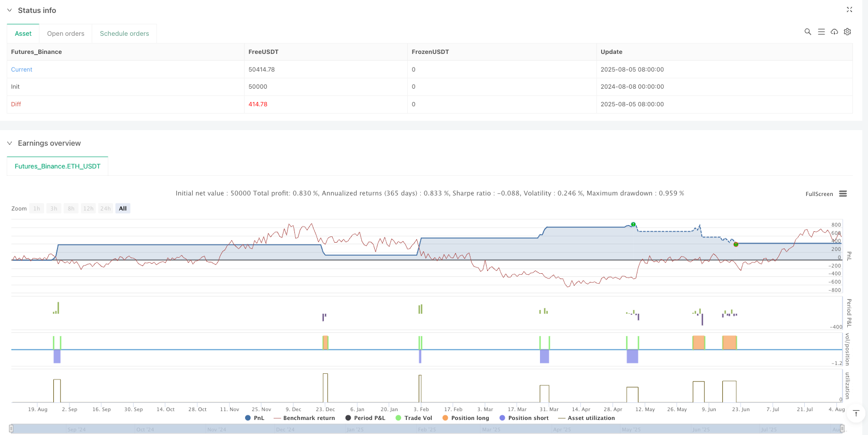Select the Futures_Binance.ETH_USDT tab

coord(58,166)
